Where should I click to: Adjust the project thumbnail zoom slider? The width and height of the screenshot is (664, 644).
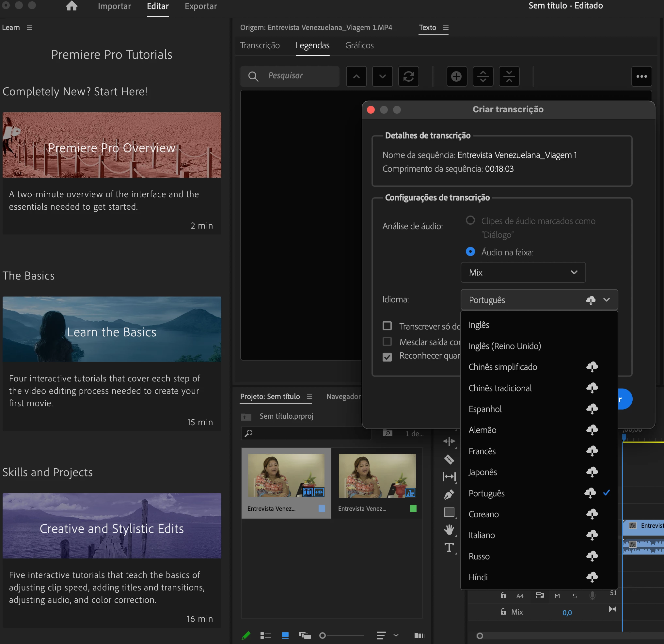pos(323,636)
